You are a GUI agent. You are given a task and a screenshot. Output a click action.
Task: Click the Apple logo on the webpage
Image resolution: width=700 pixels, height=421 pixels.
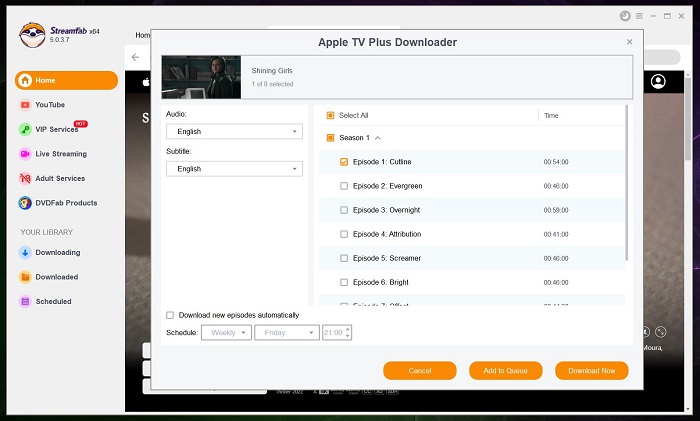point(146,82)
